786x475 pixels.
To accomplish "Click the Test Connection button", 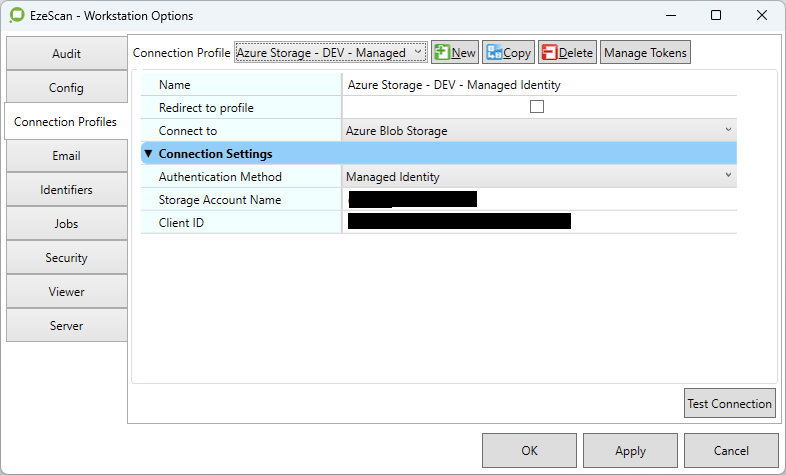I will coord(729,404).
